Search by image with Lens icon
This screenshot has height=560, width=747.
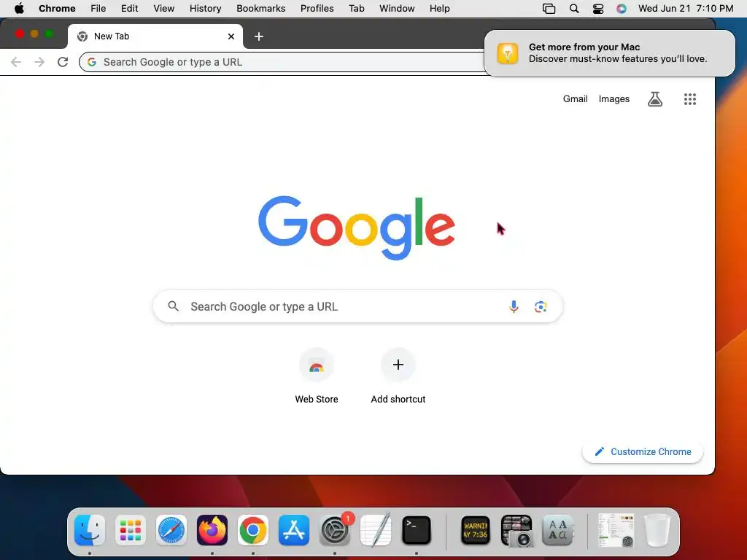pyautogui.click(x=541, y=307)
